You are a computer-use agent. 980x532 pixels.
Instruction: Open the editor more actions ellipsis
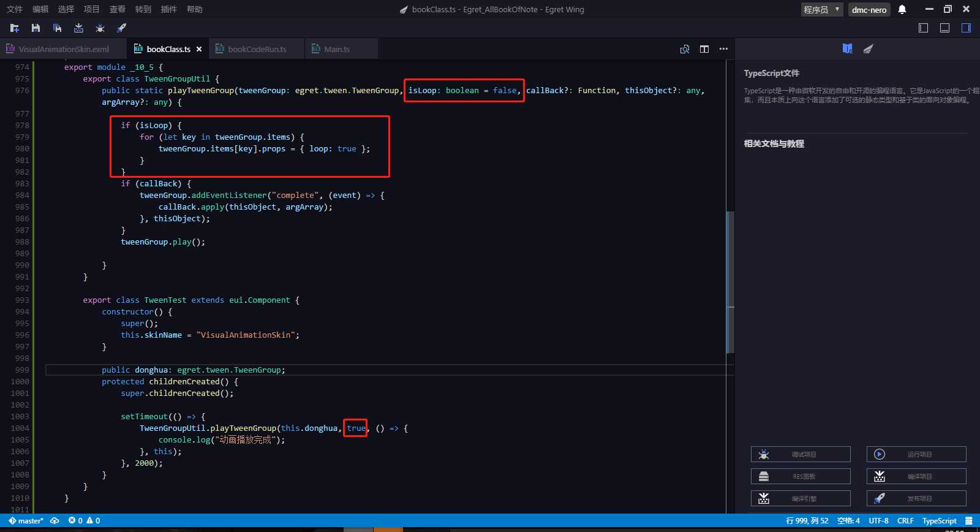click(723, 49)
